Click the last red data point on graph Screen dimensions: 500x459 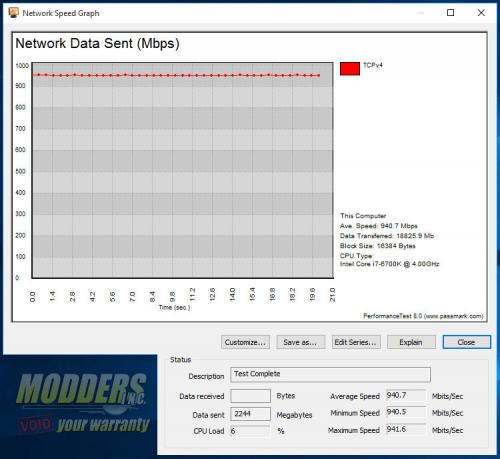tap(319, 76)
